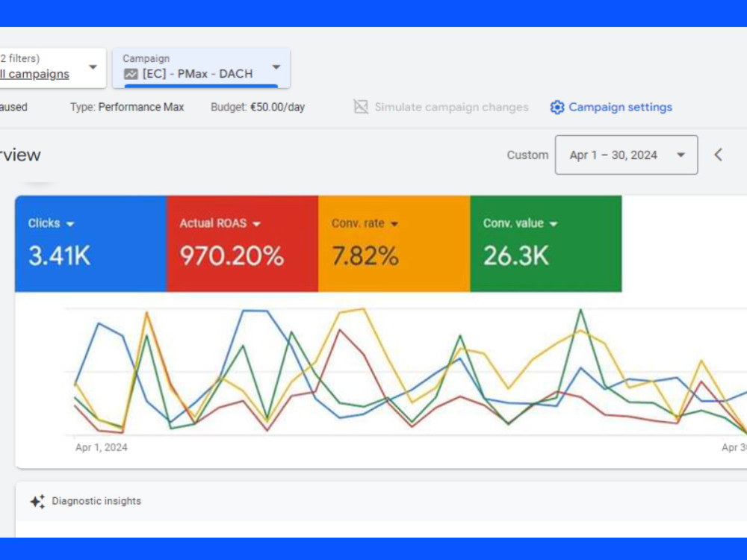Screen dimensions: 747x560
Task: Click the PMax campaign type icon
Action: tap(131, 74)
